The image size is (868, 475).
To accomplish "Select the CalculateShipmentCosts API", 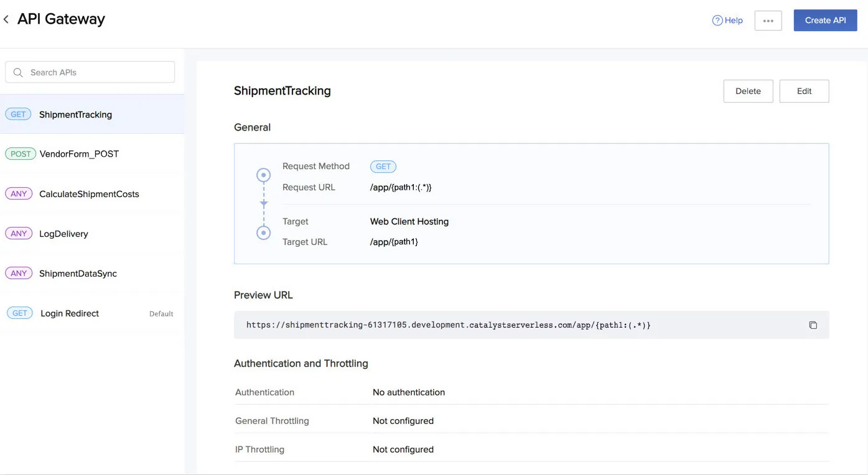I will [92, 194].
